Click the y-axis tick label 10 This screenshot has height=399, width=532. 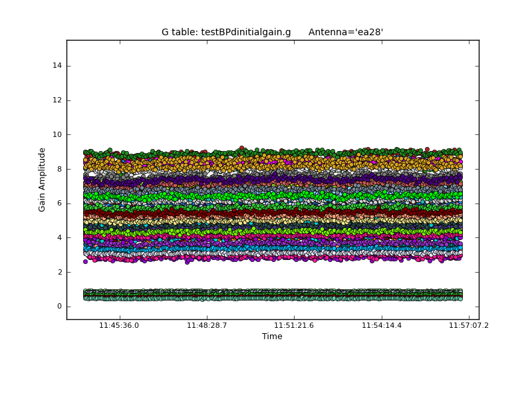(57, 135)
